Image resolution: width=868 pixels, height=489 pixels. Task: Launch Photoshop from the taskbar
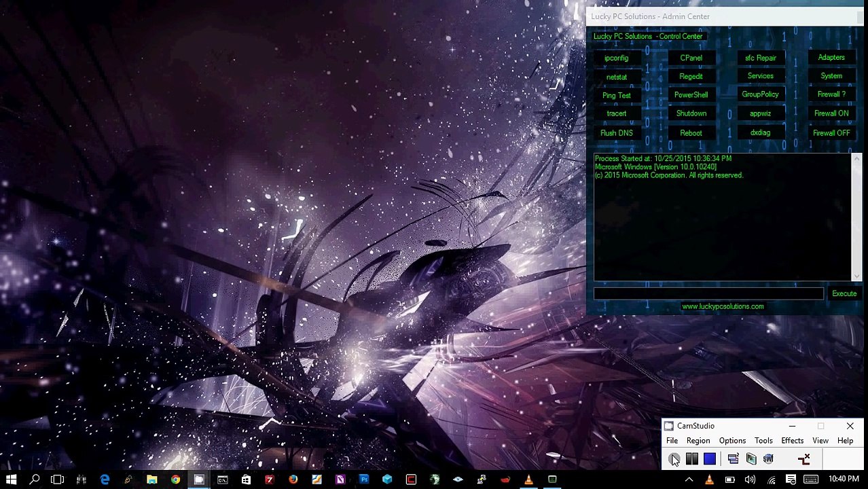pos(363,479)
